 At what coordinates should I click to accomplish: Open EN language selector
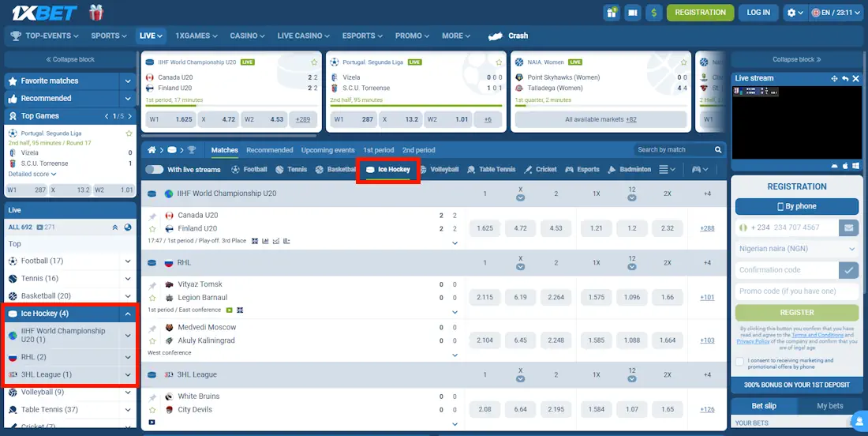click(x=836, y=12)
